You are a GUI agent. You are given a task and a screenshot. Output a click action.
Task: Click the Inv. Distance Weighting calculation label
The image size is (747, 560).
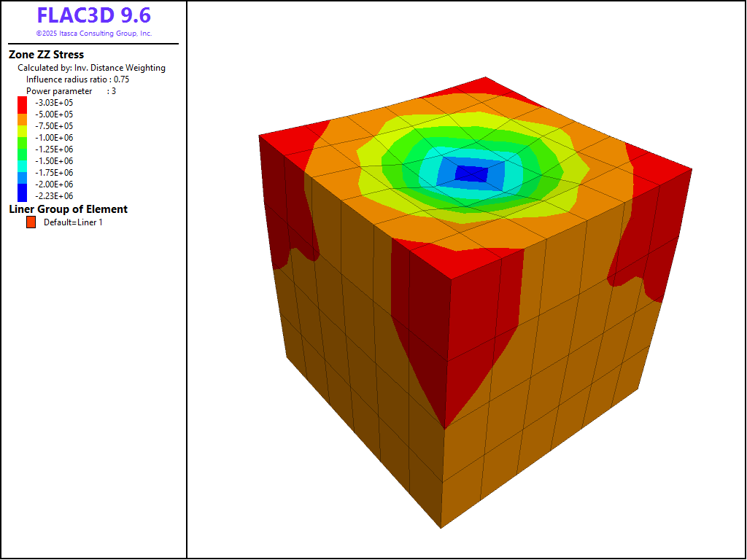pyautogui.click(x=91, y=68)
